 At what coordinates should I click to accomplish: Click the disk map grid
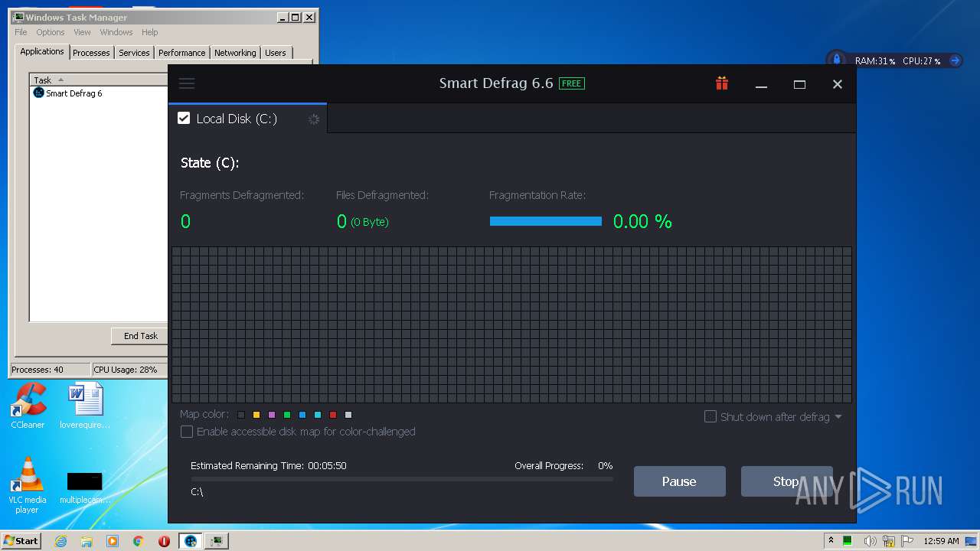coord(511,324)
